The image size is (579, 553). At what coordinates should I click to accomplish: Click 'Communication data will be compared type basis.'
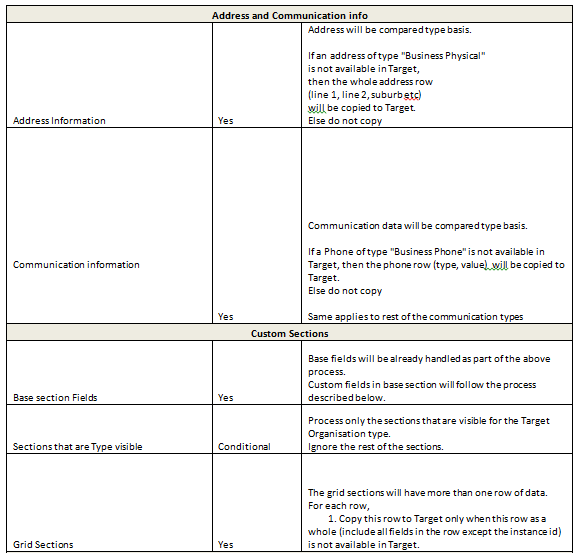418,226
